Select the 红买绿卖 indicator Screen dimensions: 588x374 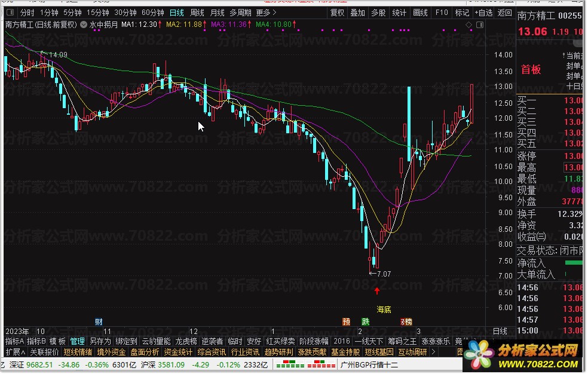(x=280, y=341)
